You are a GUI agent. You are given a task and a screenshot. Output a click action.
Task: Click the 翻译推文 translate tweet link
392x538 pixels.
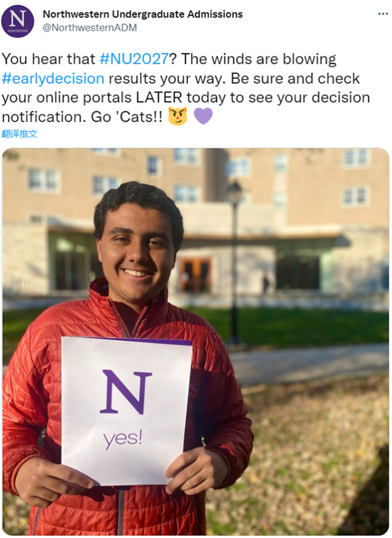tap(20, 134)
